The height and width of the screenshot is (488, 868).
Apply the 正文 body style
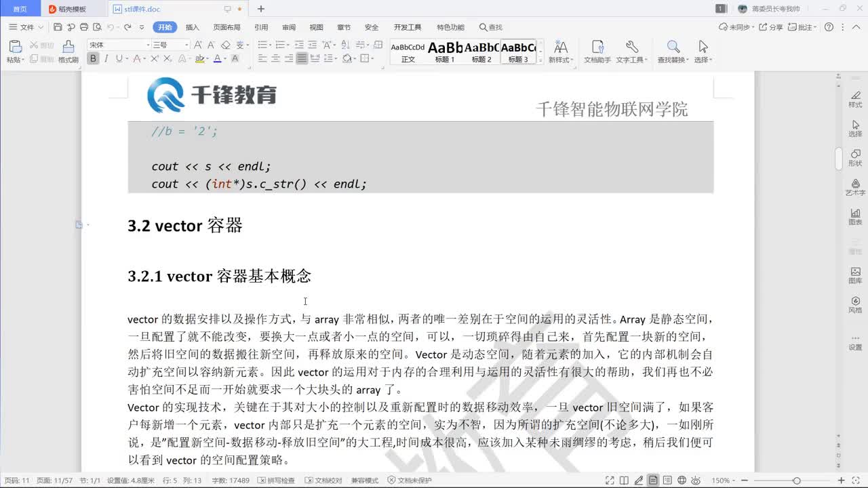(x=408, y=52)
